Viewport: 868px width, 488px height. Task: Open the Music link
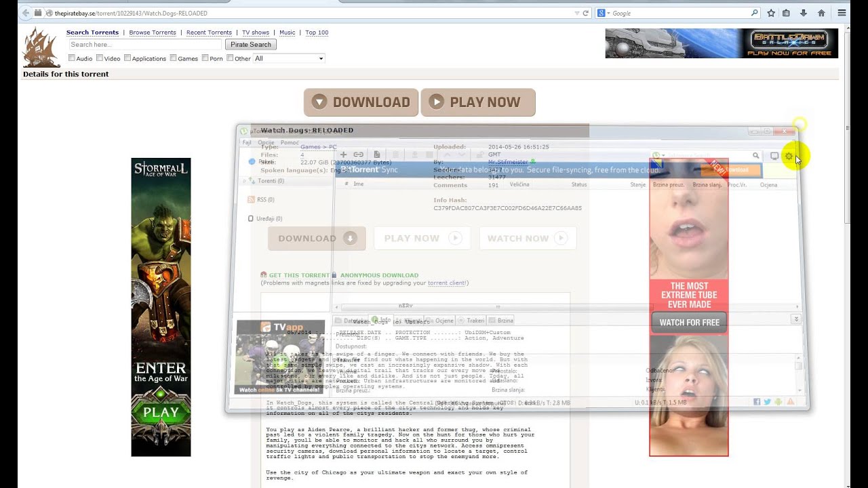pyautogui.click(x=288, y=33)
